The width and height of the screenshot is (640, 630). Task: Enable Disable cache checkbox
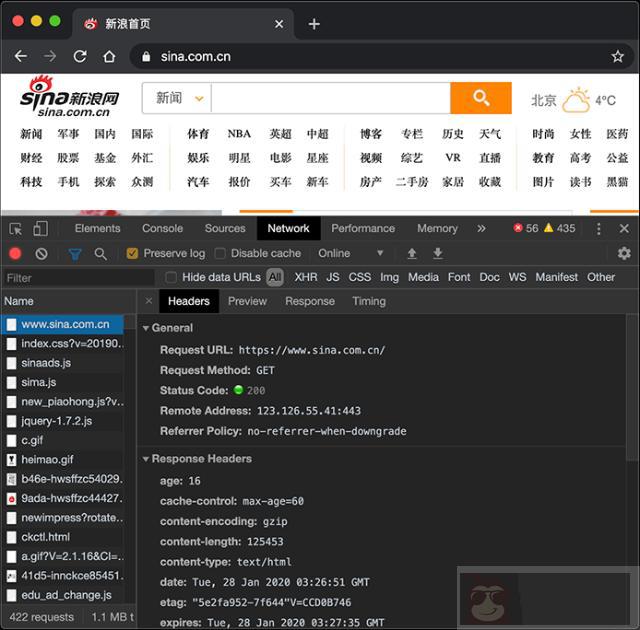point(220,253)
